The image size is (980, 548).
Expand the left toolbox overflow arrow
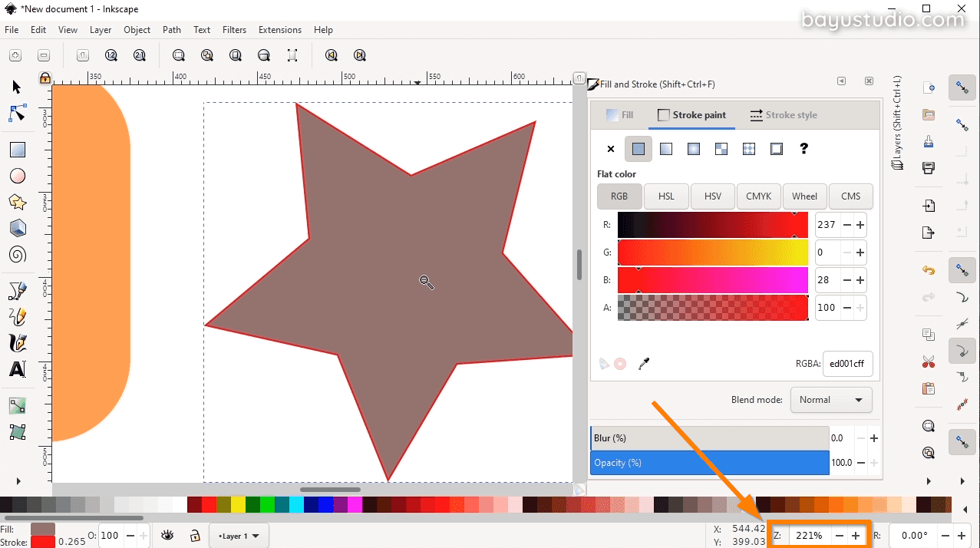18,480
